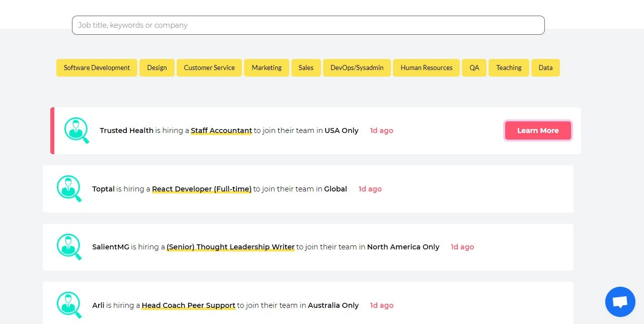The width and height of the screenshot is (644, 324).
Task: Filter by Human Resources jobs
Action: tap(427, 68)
